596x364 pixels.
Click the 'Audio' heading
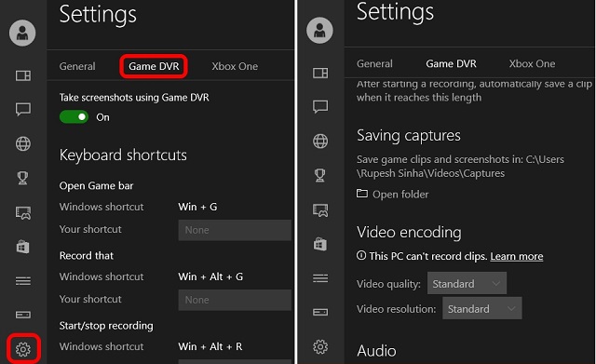(x=376, y=351)
